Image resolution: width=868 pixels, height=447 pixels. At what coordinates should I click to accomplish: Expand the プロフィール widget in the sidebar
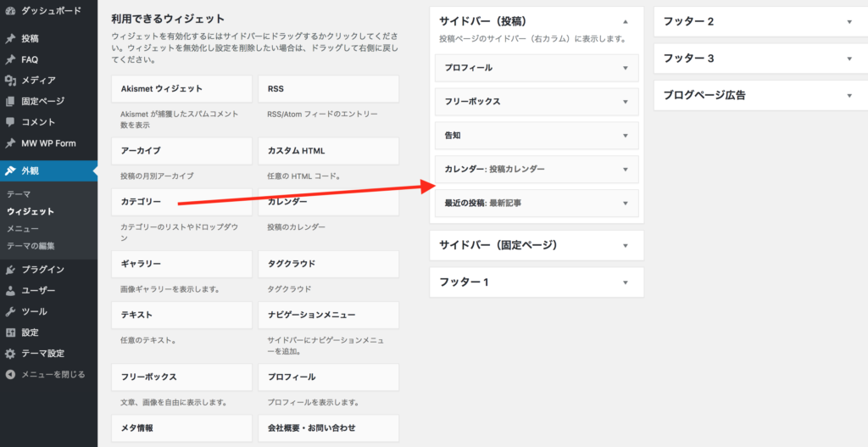click(x=625, y=68)
